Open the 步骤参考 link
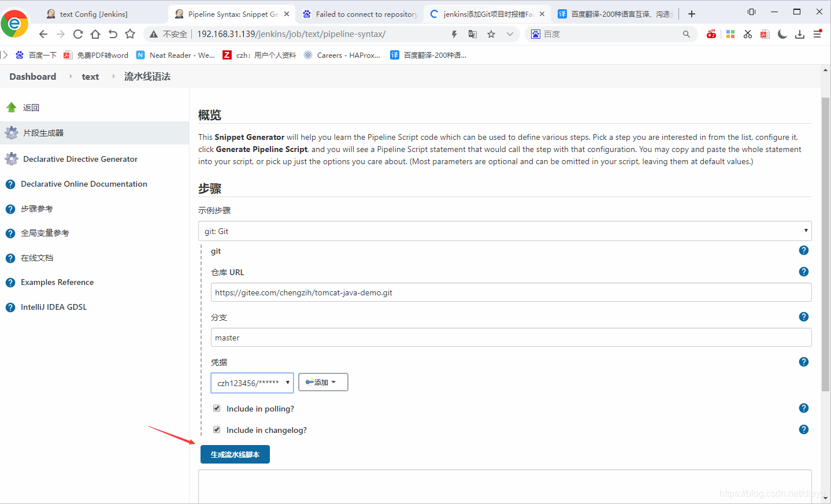The image size is (831, 504). tap(37, 209)
